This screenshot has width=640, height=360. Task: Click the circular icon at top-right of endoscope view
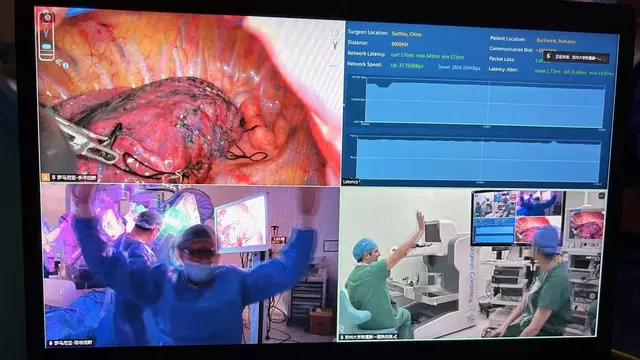pyautogui.click(x=335, y=33)
